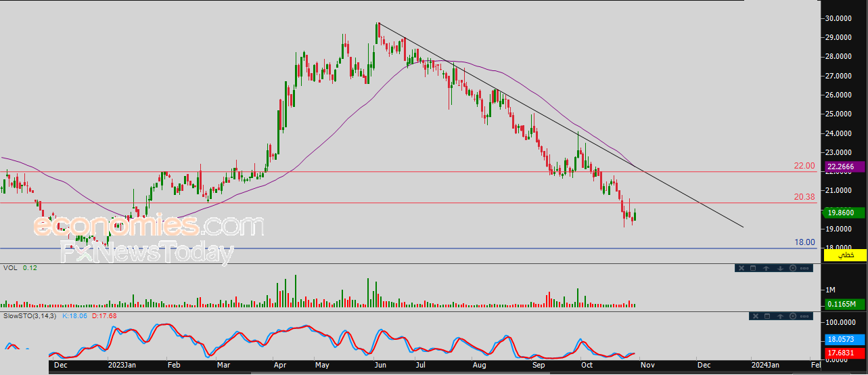Click the purple 22.2666 moving average tag
The image size is (868, 375).
coord(845,167)
